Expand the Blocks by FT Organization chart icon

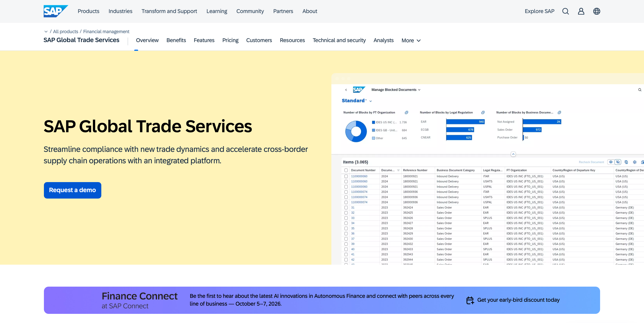(406, 113)
